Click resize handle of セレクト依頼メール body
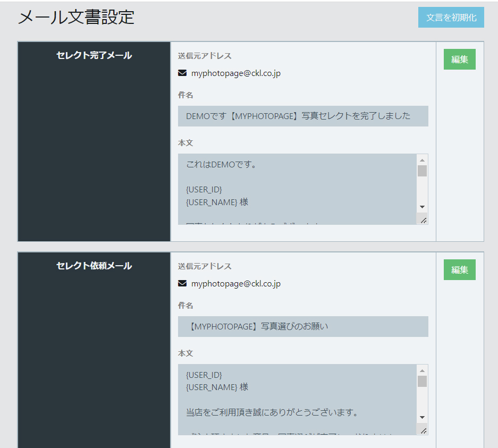Screen dimensions: 498x448 click(423, 430)
